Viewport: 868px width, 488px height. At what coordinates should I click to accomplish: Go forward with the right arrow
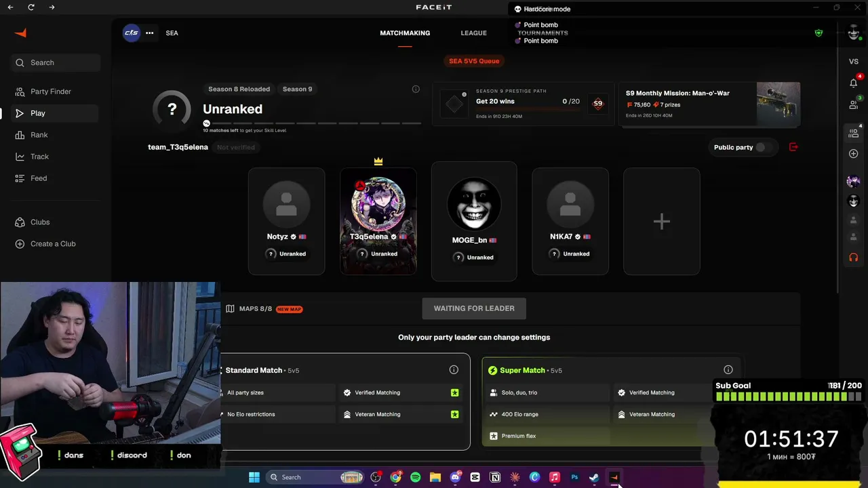pos(52,7)
